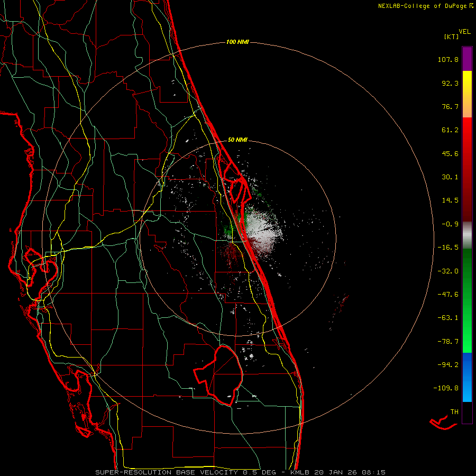476x476 pixels.
Task: Click the VEL label above the color bar
Action: point(464,32)
